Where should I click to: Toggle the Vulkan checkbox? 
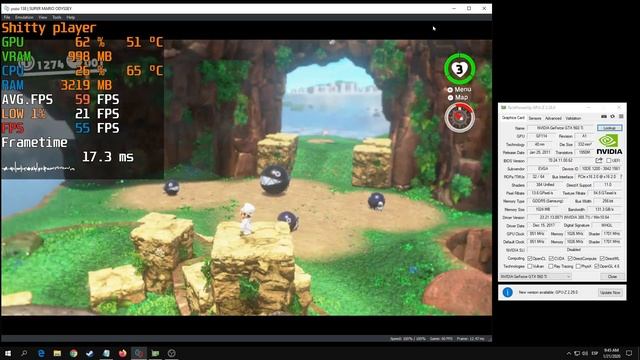click(530, 266)
